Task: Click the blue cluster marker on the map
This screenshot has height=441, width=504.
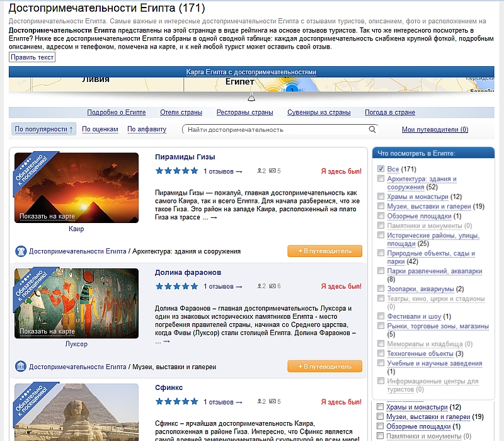Action: [292, 89]
